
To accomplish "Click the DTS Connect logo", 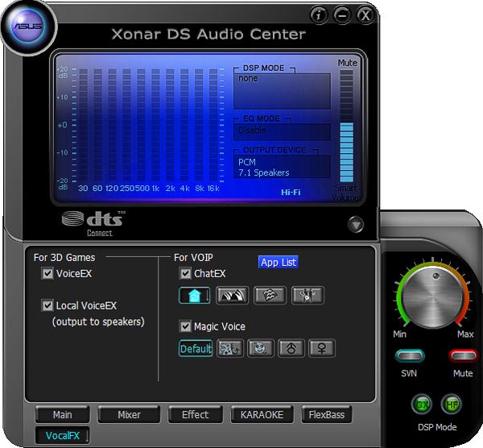I will point(93,223).
